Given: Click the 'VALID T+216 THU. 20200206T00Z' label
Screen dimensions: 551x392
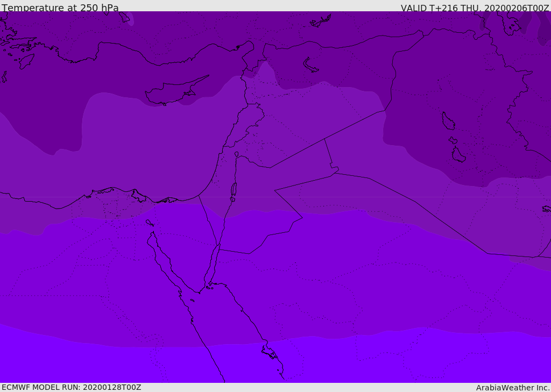Looking at the screenshot, I should [475, 8].
